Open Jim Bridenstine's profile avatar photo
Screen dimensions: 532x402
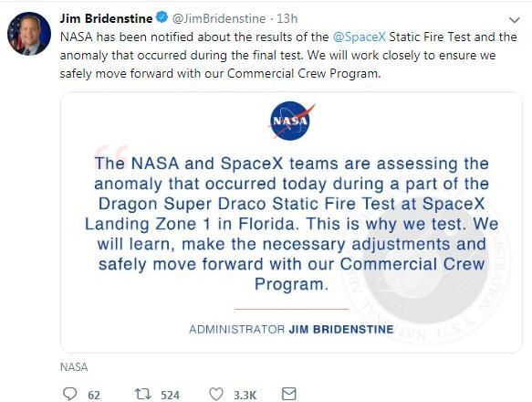(x=29, y=34)
